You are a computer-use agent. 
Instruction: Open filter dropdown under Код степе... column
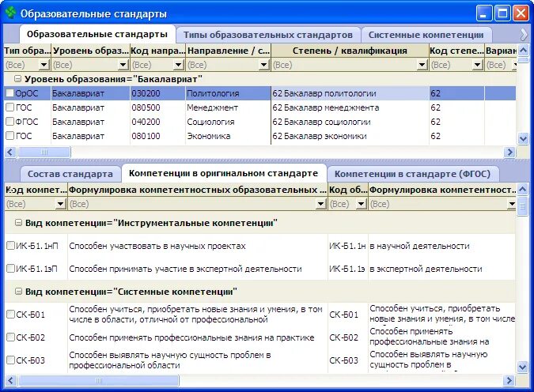(x=478, y=65)
